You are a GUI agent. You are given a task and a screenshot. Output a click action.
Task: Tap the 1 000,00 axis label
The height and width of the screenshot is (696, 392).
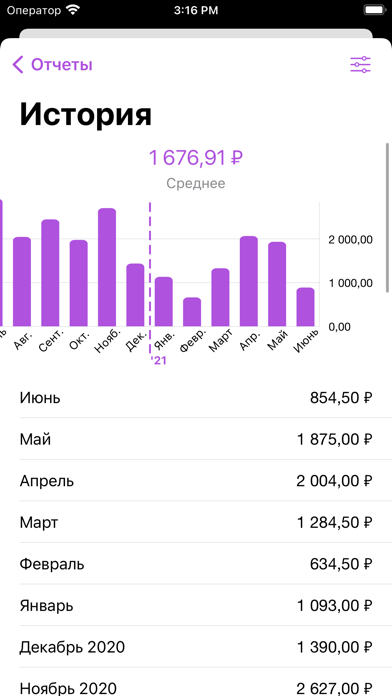(x=350, y=283)
